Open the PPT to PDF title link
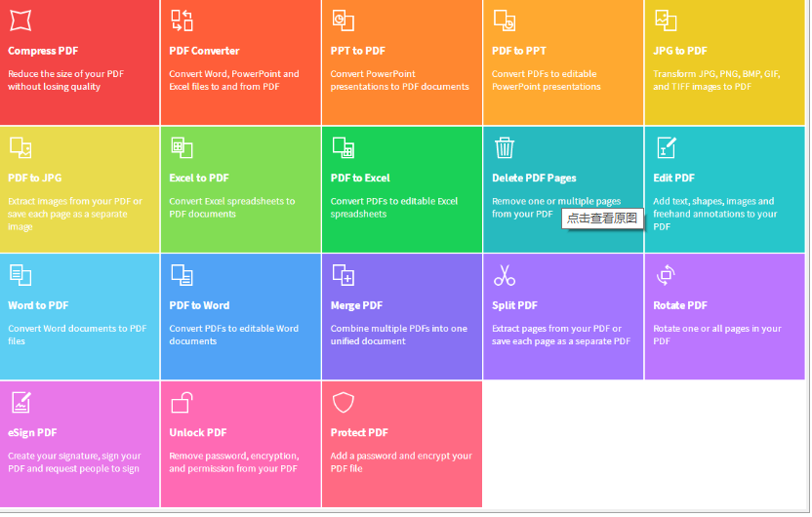This screenshot has height=517, width=812. (x=358, y=51)
